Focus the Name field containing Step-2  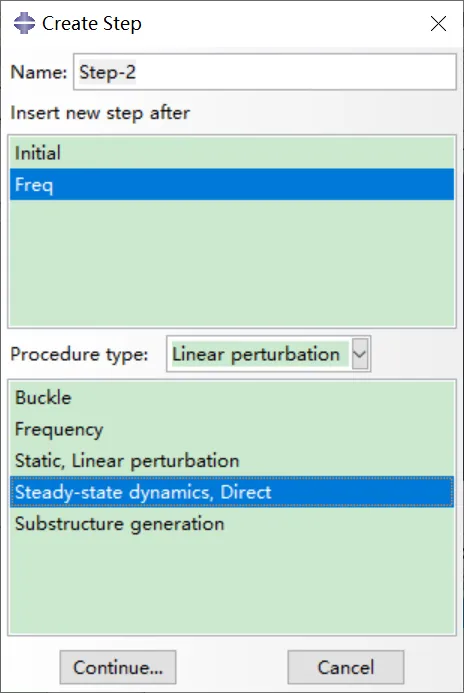[265, 72]
